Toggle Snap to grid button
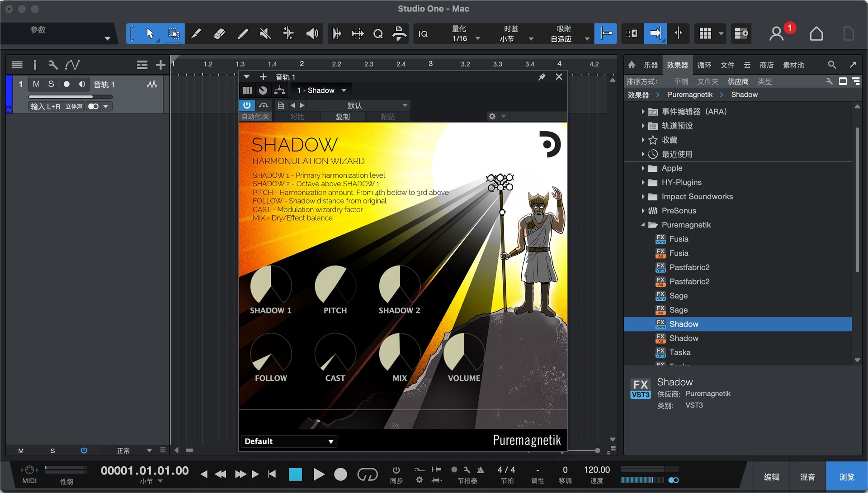The height and width of the screenshot is (493, 868). coord(605,33)
